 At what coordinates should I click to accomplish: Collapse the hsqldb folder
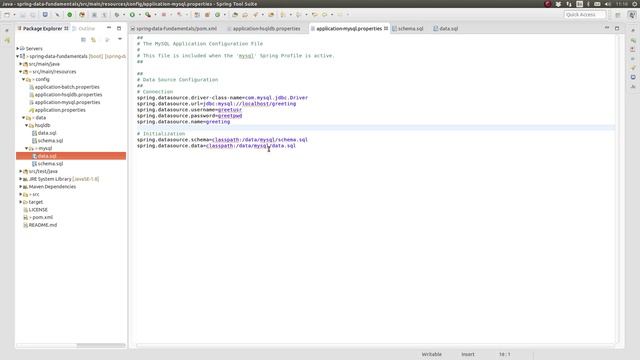(27, 125)
